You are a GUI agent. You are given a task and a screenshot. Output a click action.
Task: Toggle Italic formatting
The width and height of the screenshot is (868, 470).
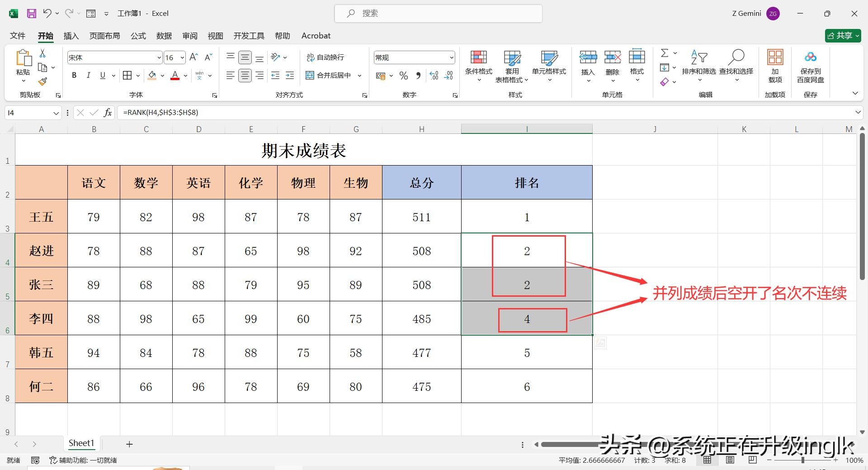pos(89,76)
